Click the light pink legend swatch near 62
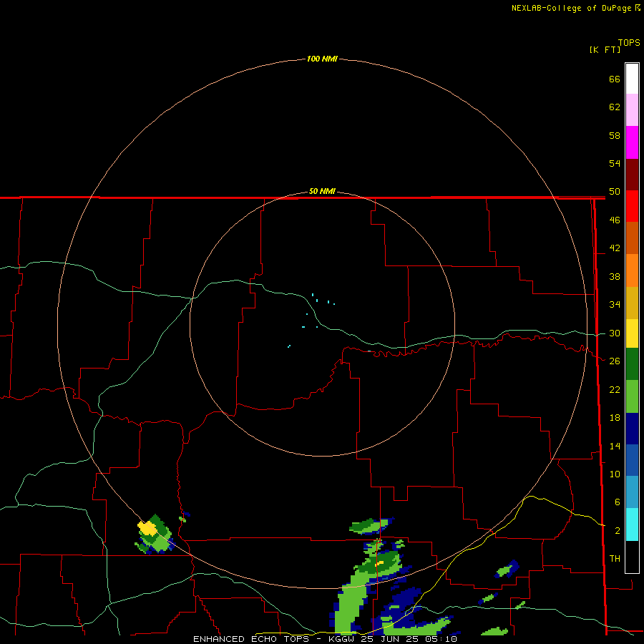Image resolution: width=644 pixels, height=644 pixels. tap(632, 109)
